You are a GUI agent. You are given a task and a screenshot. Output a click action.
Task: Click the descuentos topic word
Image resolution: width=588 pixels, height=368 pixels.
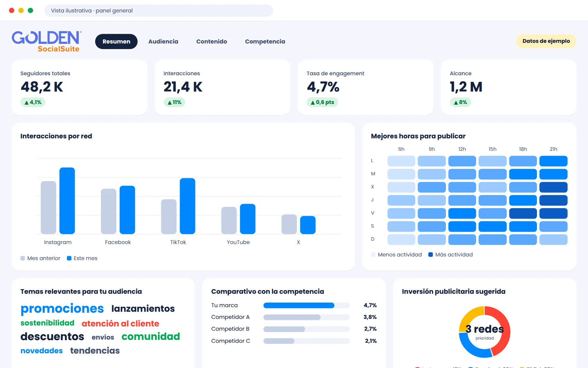point(52,336)
